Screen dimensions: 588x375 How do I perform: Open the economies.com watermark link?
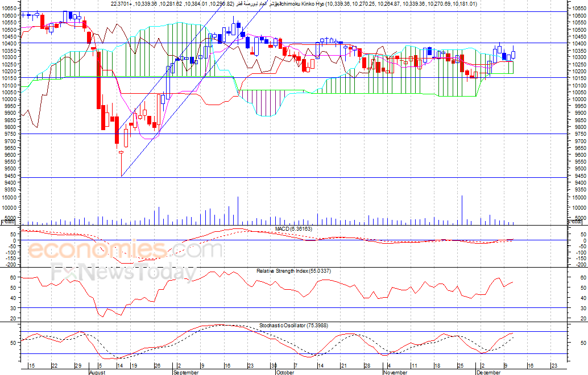[125, 250]
